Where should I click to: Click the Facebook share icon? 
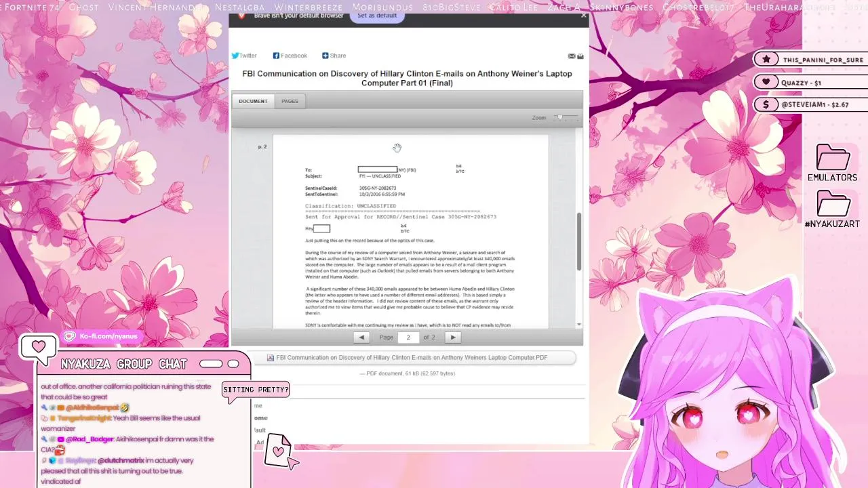tap(276, 56)
